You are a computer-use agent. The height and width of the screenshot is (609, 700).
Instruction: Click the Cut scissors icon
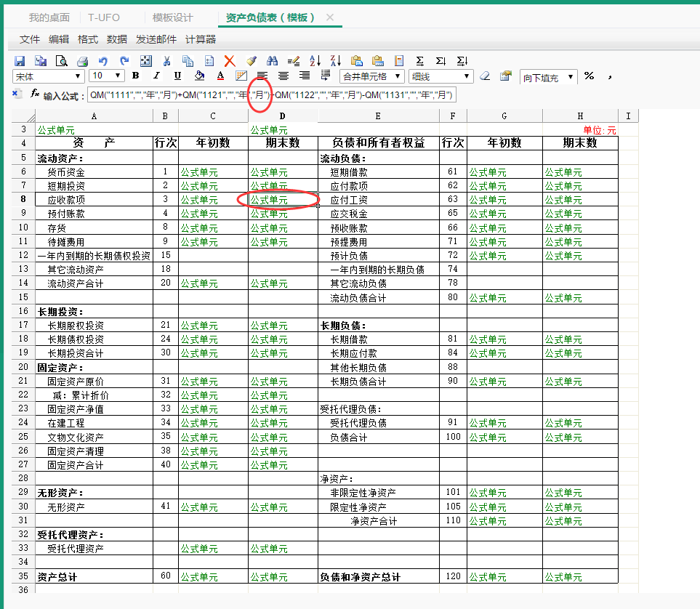[x=167, y=61]
